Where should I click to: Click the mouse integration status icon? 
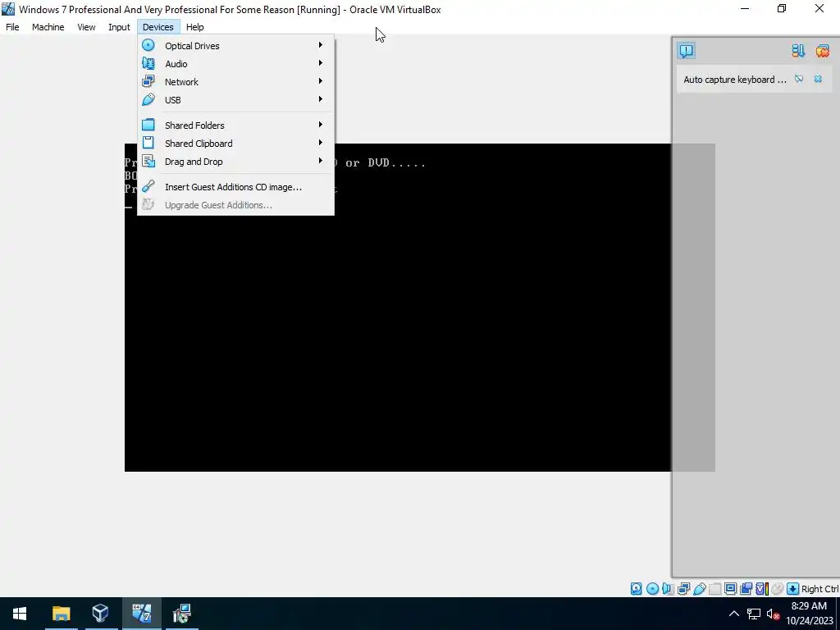coord(778,589)
